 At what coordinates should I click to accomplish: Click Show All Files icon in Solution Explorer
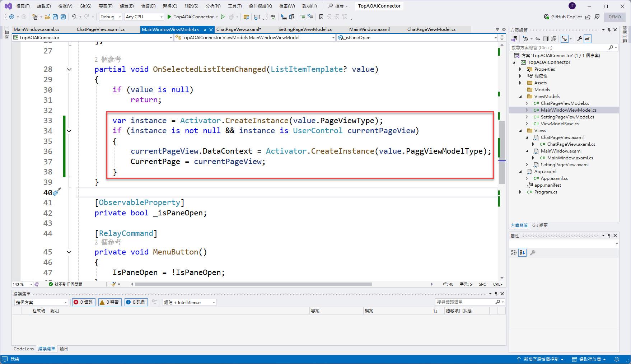553,39
